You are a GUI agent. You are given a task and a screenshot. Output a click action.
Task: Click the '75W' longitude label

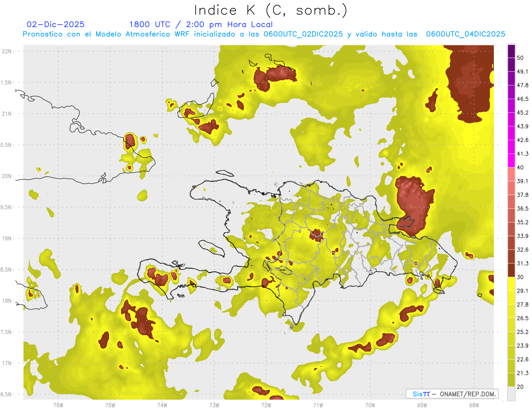(110, 405)
